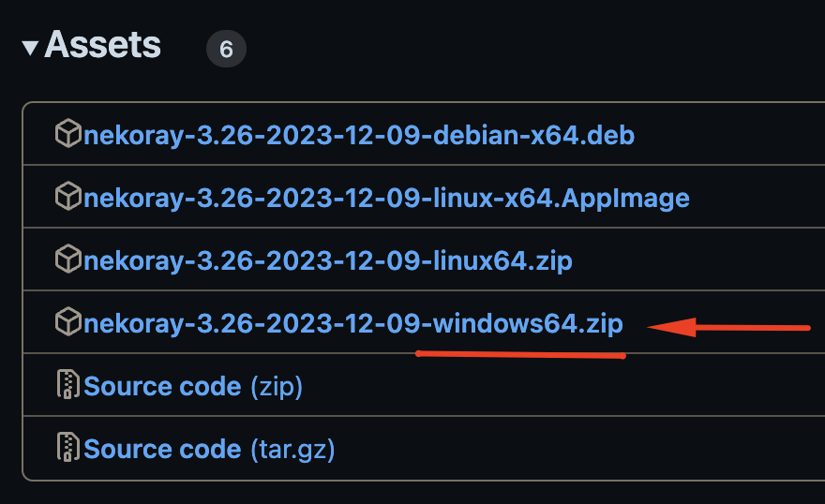Click the assets count badge showing 6

[x=226, y=50]
